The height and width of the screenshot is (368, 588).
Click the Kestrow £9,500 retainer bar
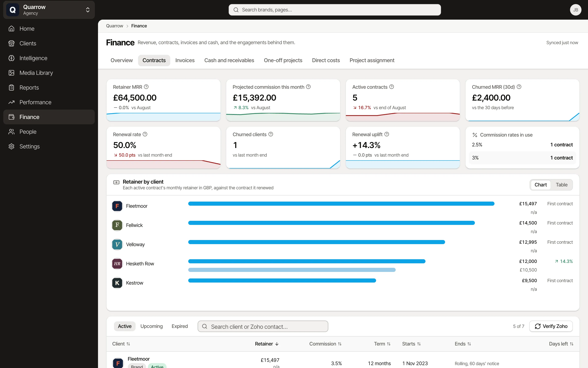[282, 281]
